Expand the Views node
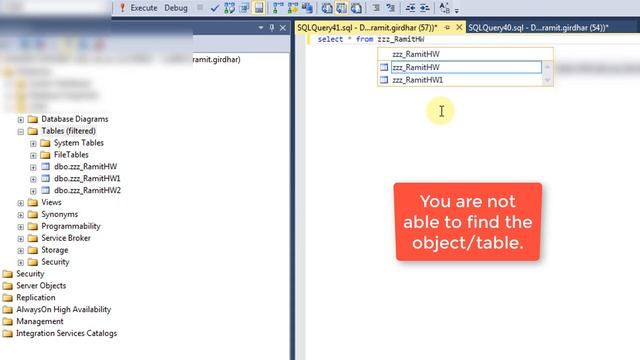640x360 pixels. click(x=21, y=203)
